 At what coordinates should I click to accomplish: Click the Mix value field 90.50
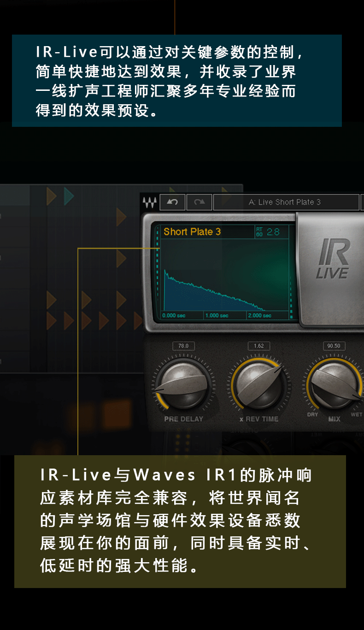click(x=334, y=346)
